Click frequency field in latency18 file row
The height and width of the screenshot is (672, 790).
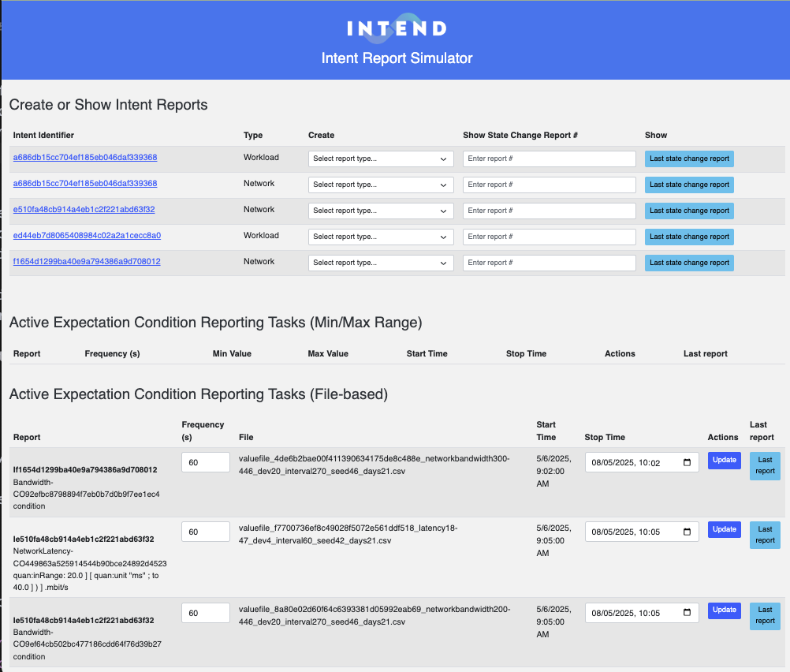(206, 532)
